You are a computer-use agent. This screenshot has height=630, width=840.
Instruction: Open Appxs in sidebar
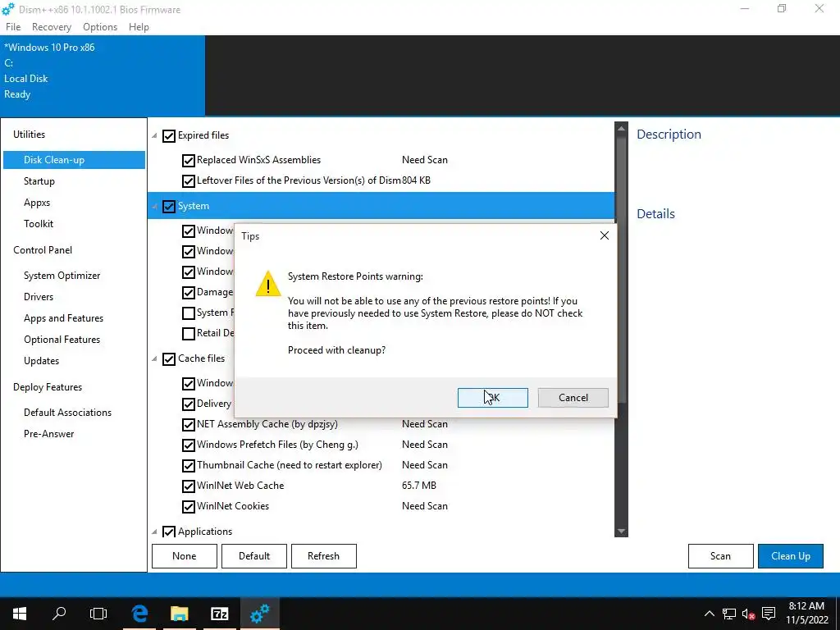[37, 203]
